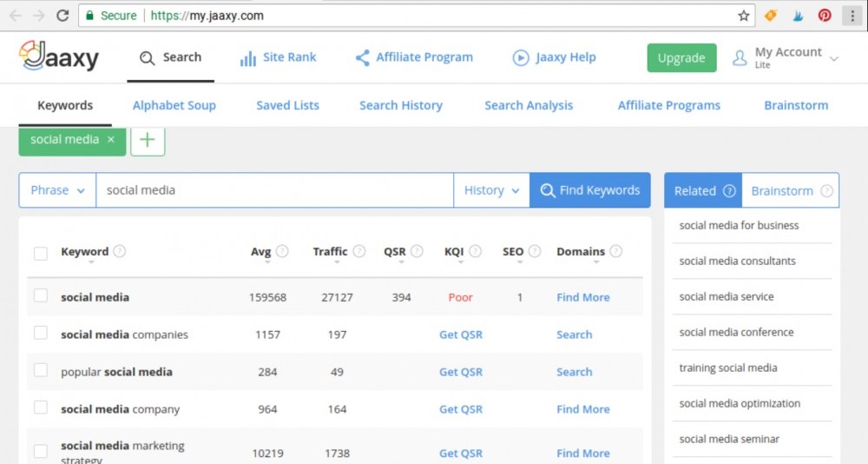
Task: Click the blue extension icon in toolbar
Action: 798,16
